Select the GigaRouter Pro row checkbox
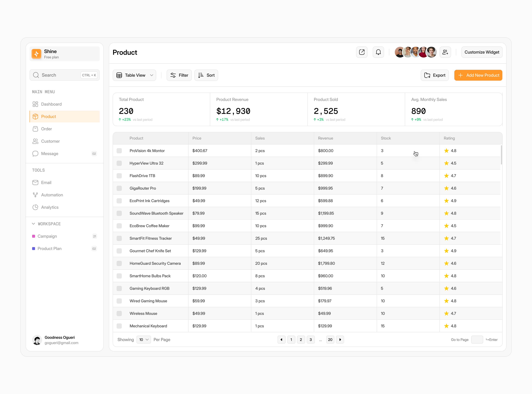Image resolution: width=532 pixels, height=394 pixels. coord(119,188)
